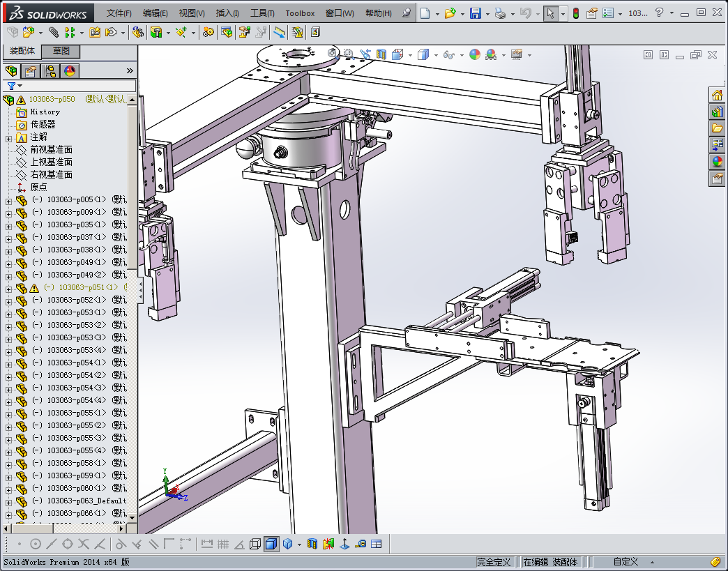Toggle left panel collapse button in viewport corner
This screenshot has height=571, width=728.
[648, 55]
